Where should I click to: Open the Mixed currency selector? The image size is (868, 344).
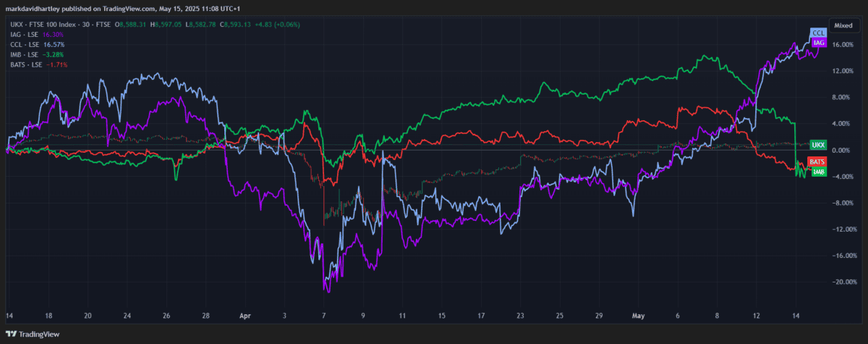tap(843, 24)
